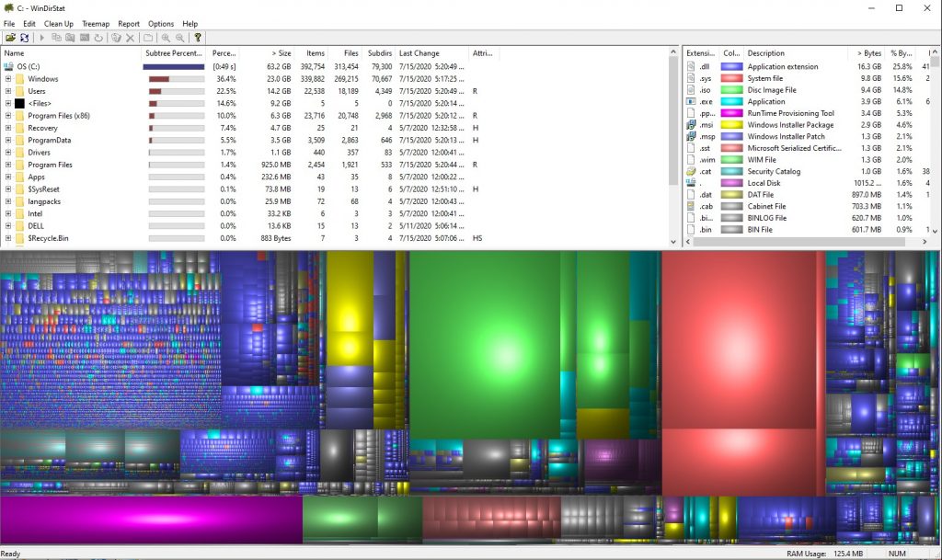Click the Zoom Out magnifier icon
The image size is (942, 560).
tap(179, 38)
